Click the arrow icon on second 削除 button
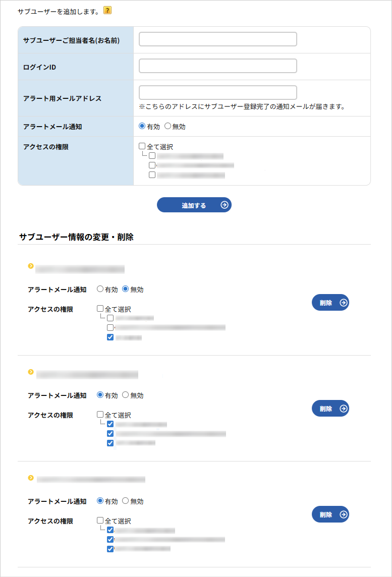 [x=344, y=409]
